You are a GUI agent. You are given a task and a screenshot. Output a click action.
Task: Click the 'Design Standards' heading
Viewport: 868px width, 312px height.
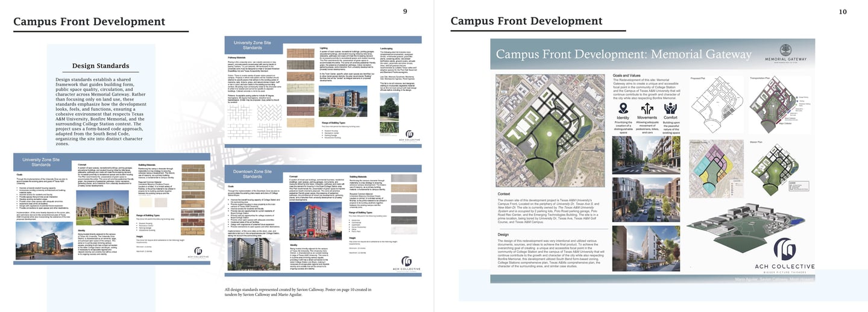(x=101, y=66)
